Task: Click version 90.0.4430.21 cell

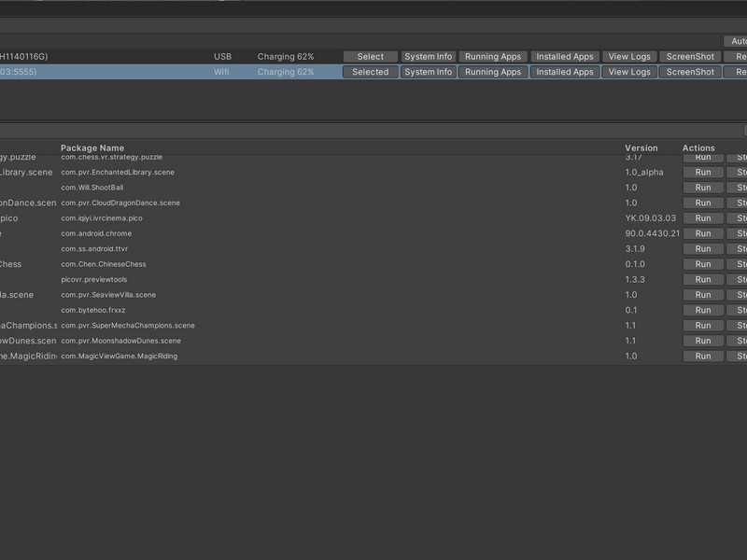Action: (652, 233)
